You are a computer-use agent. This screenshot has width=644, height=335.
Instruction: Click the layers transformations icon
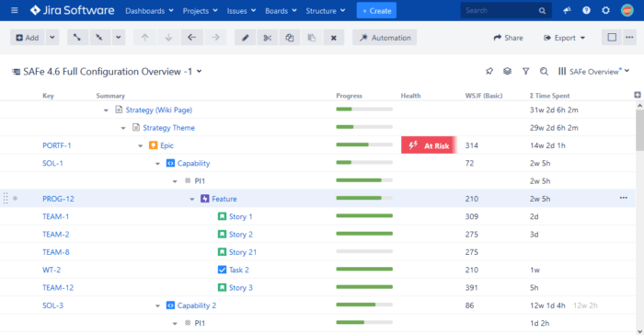(x=507, y=71)
